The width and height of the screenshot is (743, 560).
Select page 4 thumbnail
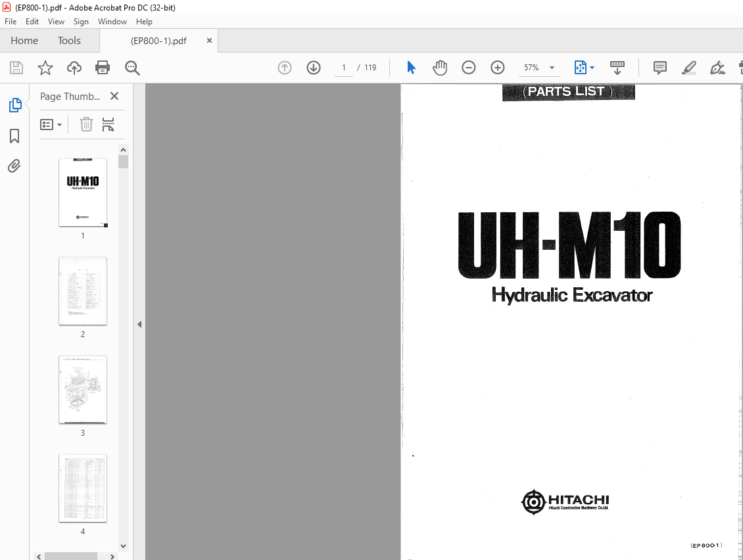click(x=83, y=488)
